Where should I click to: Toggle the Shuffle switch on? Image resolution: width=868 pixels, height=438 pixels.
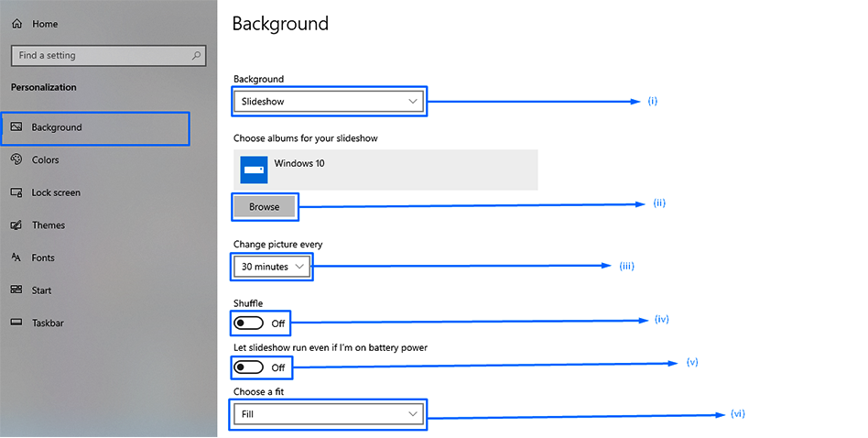click(249, 323)
